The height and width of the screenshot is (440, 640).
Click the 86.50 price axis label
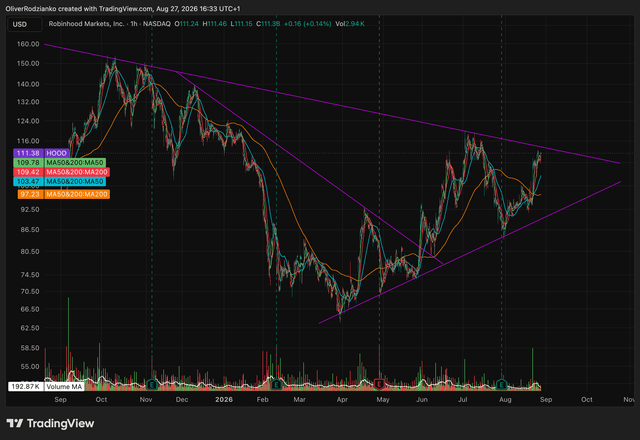click(30, 230)
